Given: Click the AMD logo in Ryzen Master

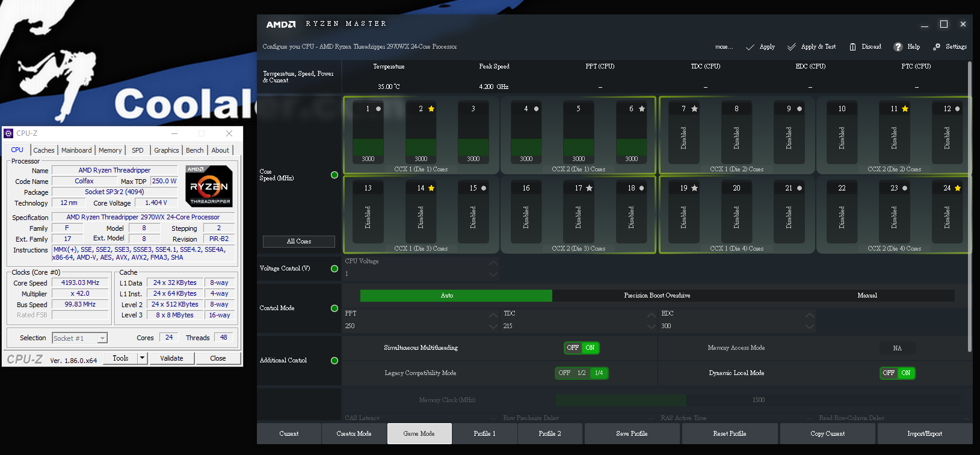Looking at the screenshot, I should tap(281, 24).
